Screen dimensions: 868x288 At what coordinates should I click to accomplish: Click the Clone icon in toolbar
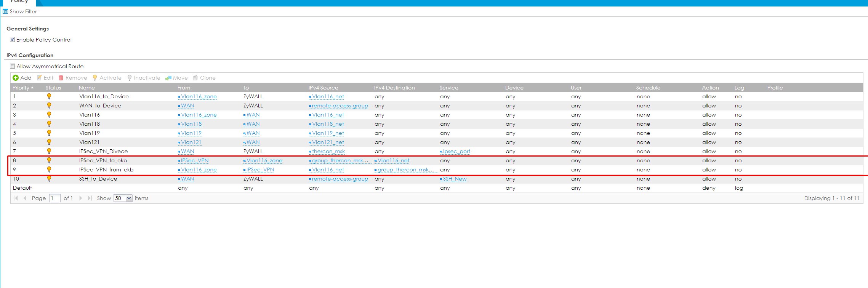point(195,78)
